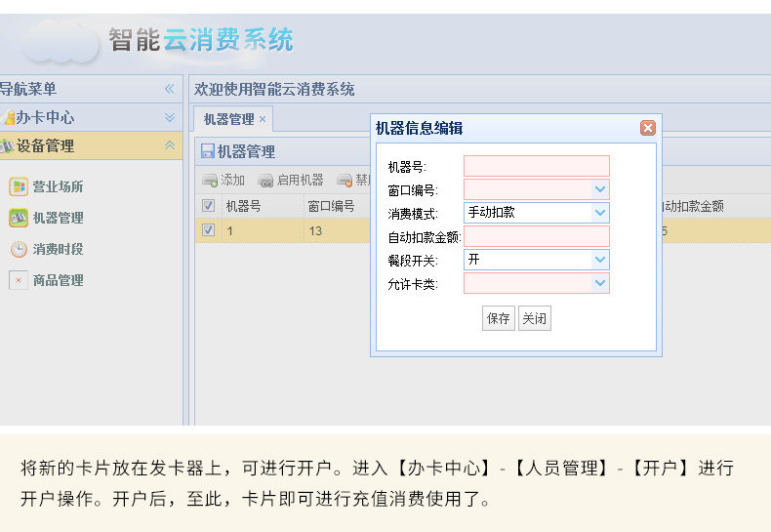Close the 机器管理 tab
This screenshot has height=532, width=771.
coord(263,119)
